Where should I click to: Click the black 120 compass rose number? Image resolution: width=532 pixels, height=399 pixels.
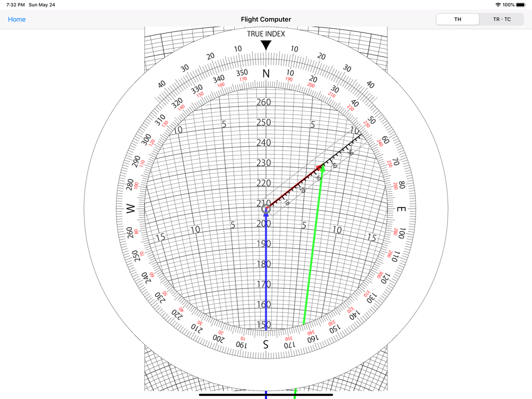(385, 279)
